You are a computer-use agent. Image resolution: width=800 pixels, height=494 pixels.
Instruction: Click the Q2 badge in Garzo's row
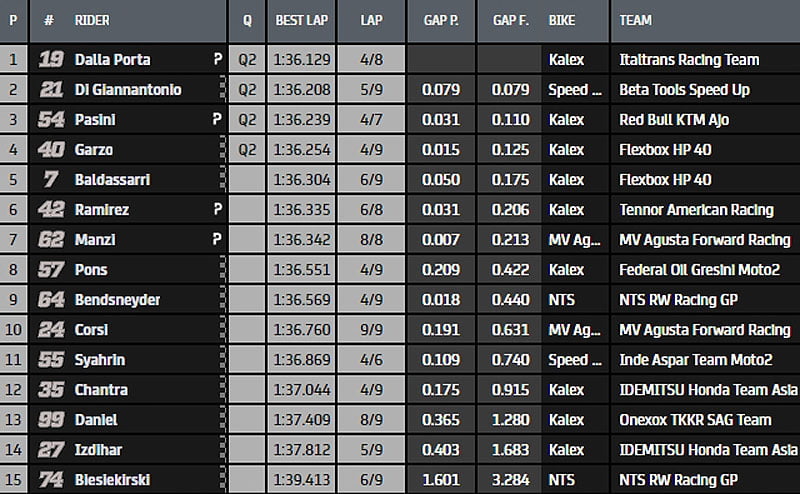[x=248, y=150]
